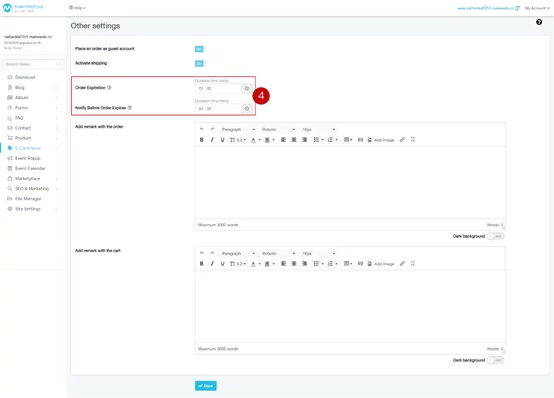The width and height of the screenshot is (554, 398).
Task: Toggle bold in the cart remark editor
Action: [x=202, y=263]
